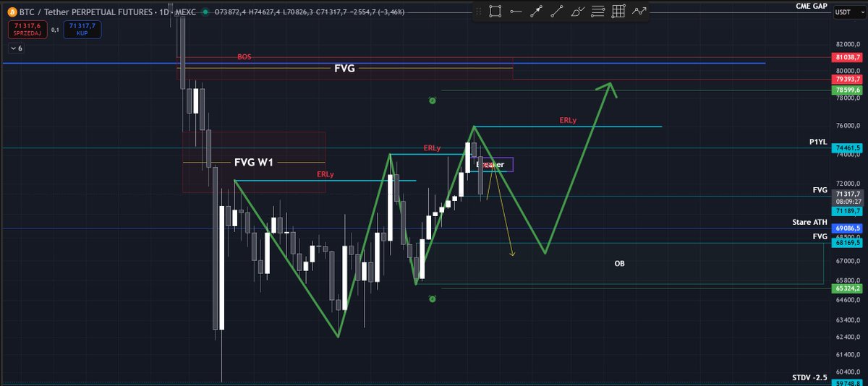Click the orange Bitcoin symbol logo
Screen dimensions: 868x386
pyautogui.click(x=12, y=12)
